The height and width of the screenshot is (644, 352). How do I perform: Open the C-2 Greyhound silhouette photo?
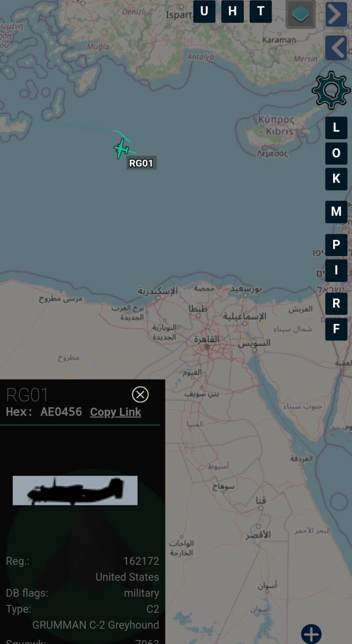[x=75, y=490]
